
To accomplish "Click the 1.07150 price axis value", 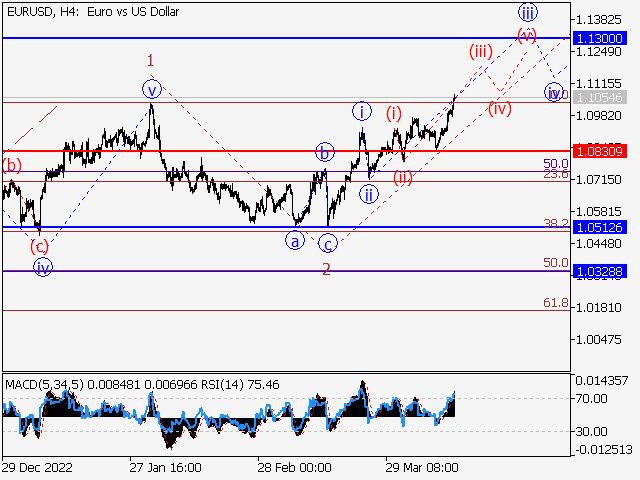I will (598, 180).
